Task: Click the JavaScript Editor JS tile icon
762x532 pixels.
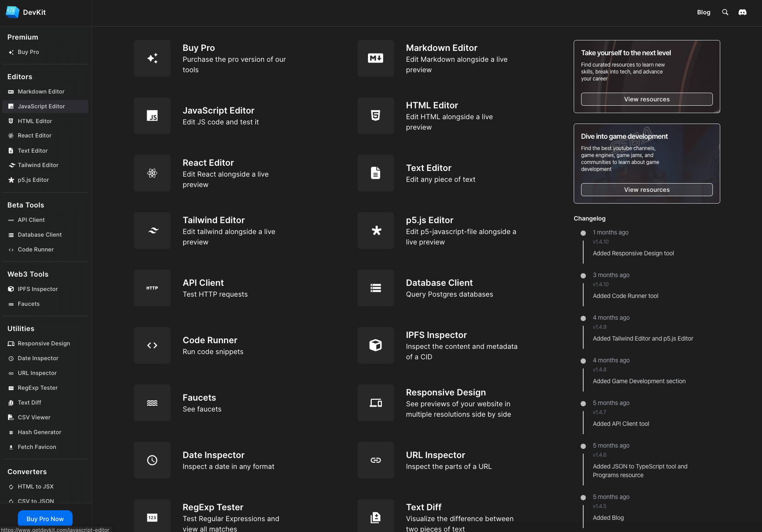Action: [152, 116]
